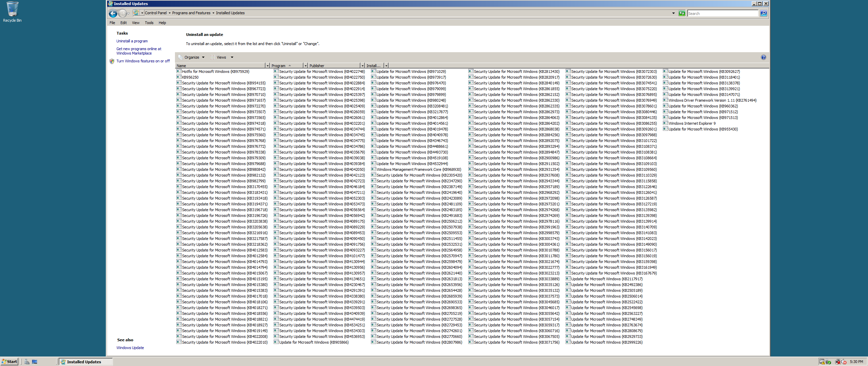Click icon beside Windows Driver Framework Version 1.11
868x366 pixels.
pyautogui.click(x=666, y=100)
